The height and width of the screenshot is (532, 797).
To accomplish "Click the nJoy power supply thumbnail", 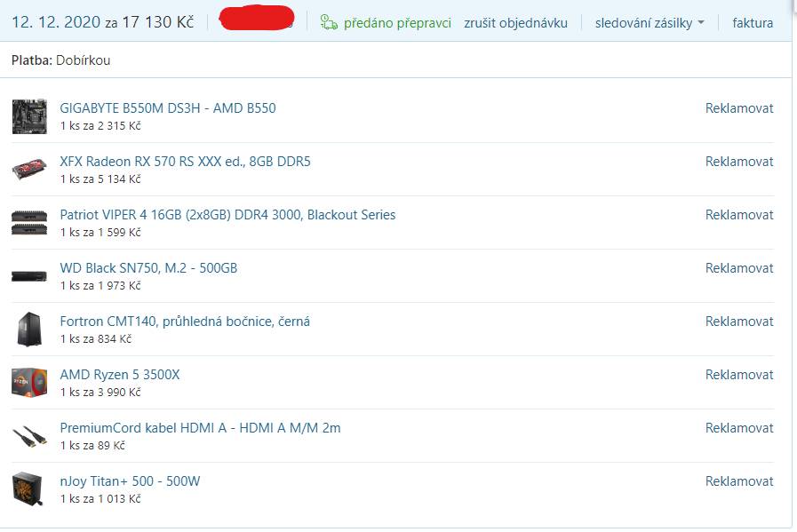I will (x=28, y=488).
